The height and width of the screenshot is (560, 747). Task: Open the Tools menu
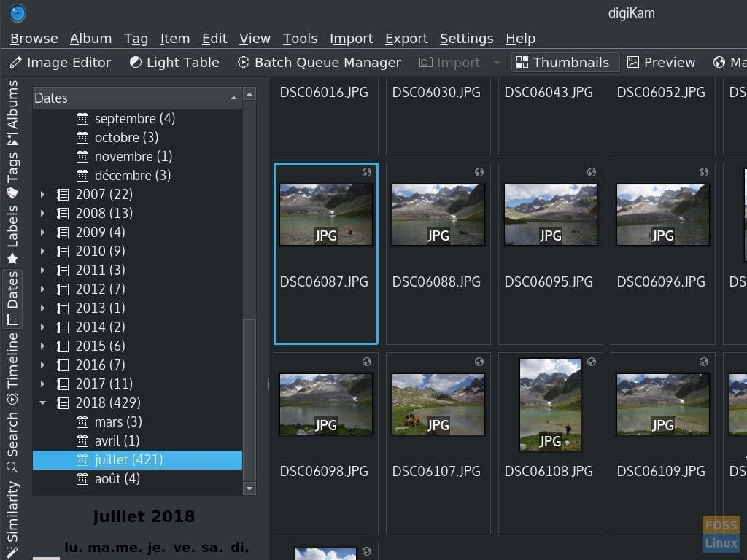300,39
